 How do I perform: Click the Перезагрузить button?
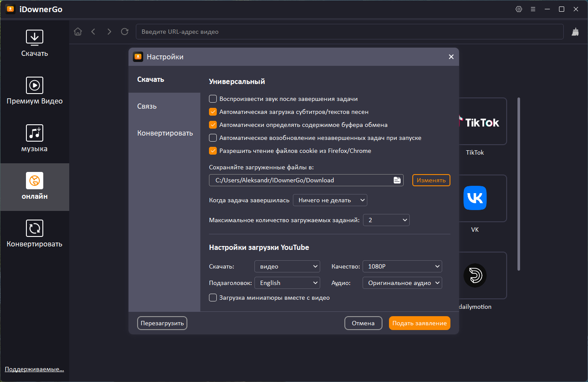pyautogui.click(x=162, y=323)
